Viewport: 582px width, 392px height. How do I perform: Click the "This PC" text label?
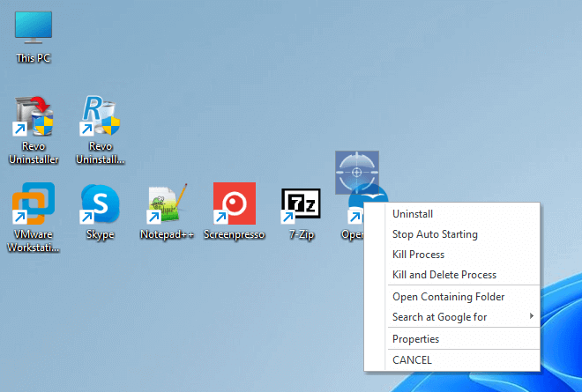[34, 58]
